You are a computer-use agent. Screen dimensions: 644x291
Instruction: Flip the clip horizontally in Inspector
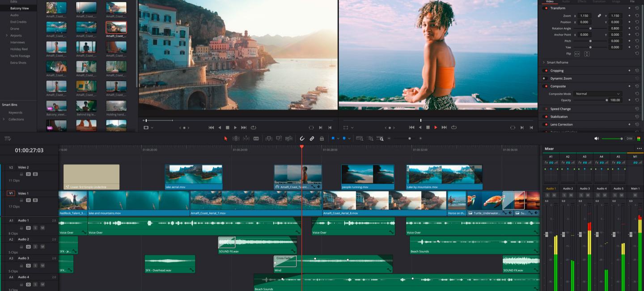[577, 54]
